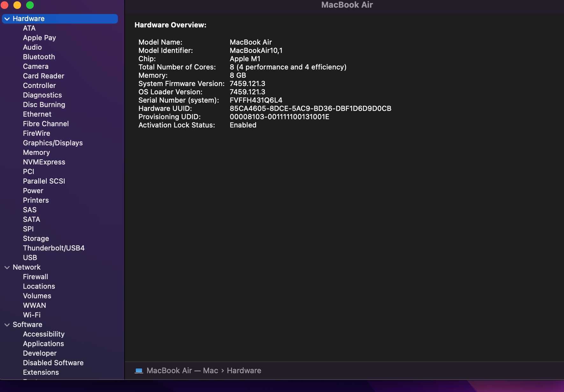This screenshot has height=392, width=564.
Task: Open Wi-Fi under Network
Action: click(32, 315)
